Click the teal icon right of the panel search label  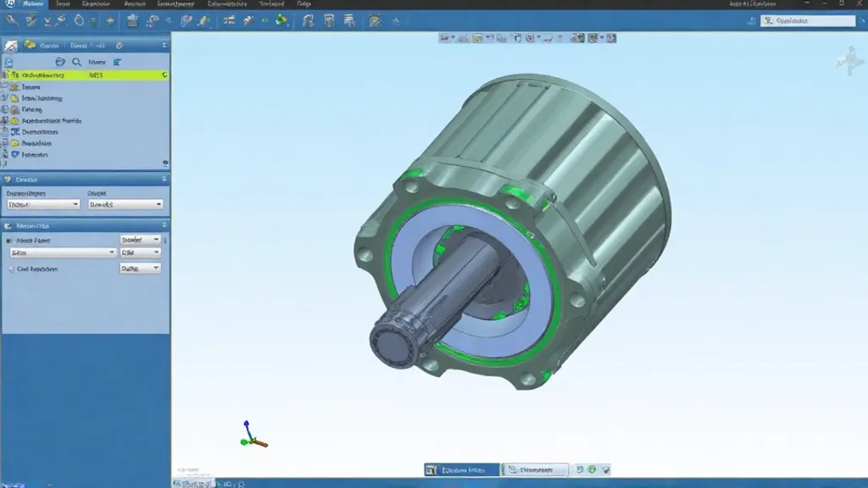pyautogui.click(x=117, y=62)
